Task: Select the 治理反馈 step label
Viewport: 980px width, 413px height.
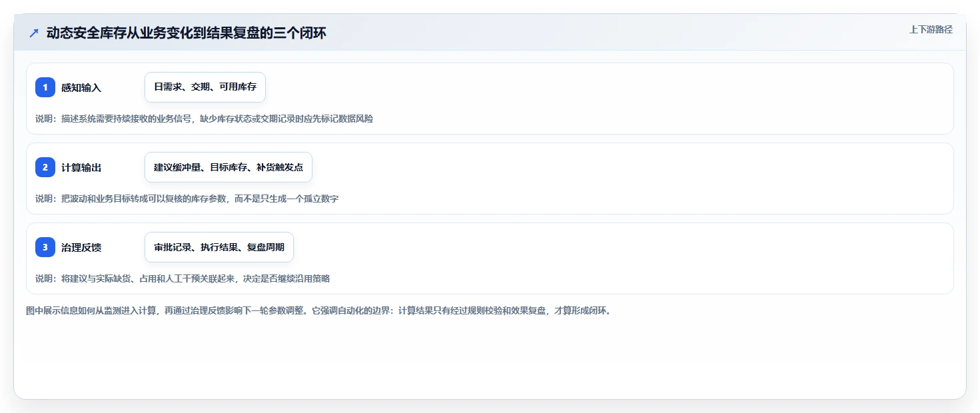Action: pos(81,247)
